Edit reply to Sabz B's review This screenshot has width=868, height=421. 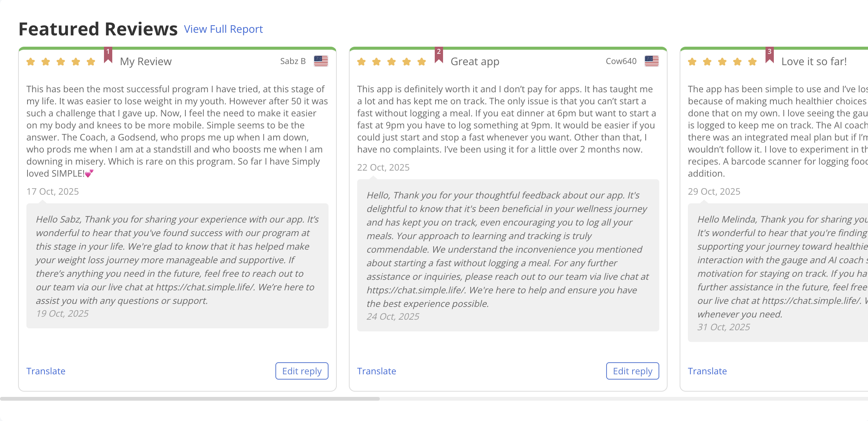[302, 371]
